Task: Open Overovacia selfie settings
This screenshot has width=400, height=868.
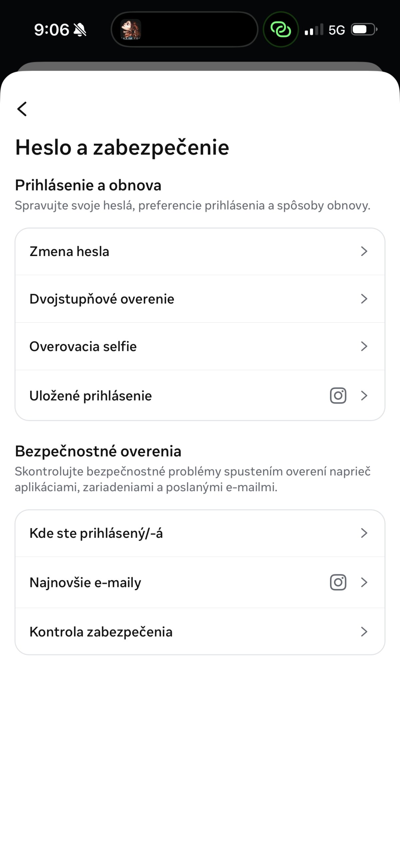Action: click(83, 346)
